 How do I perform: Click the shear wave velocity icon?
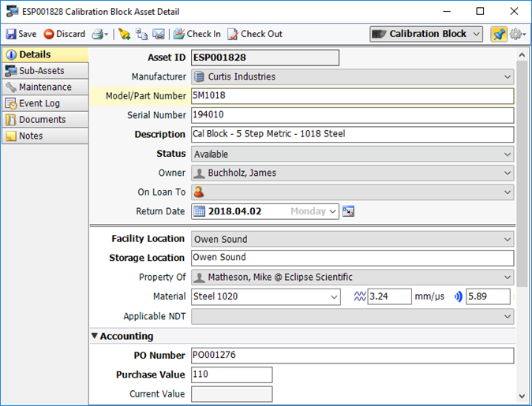(360, 296)
